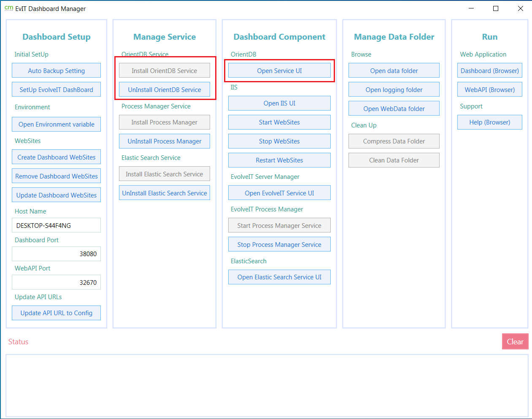This screenshot has width=532, height=419.
Task: Select UnInstall OrientDB Service
Action: tap(165, 89)
